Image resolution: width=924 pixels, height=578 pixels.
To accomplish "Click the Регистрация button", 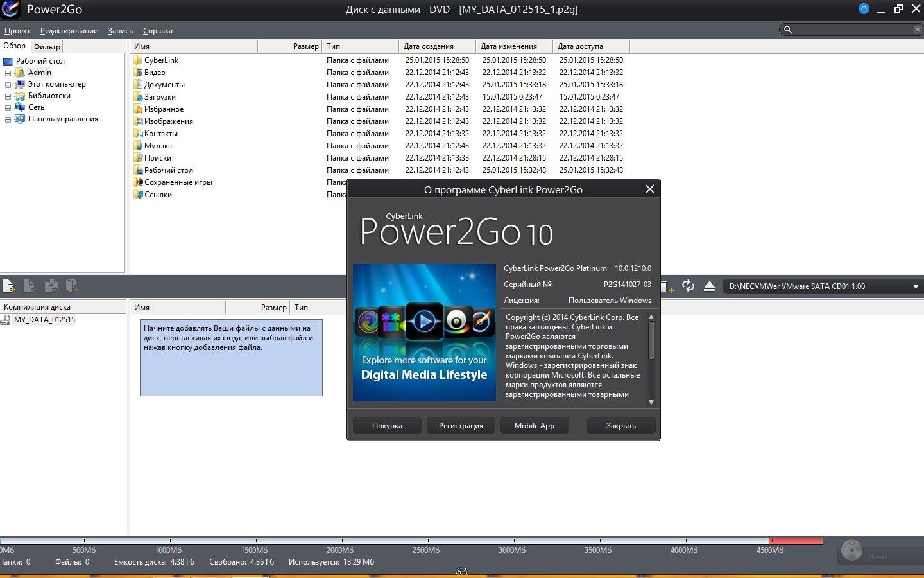I will coord(461,425).
